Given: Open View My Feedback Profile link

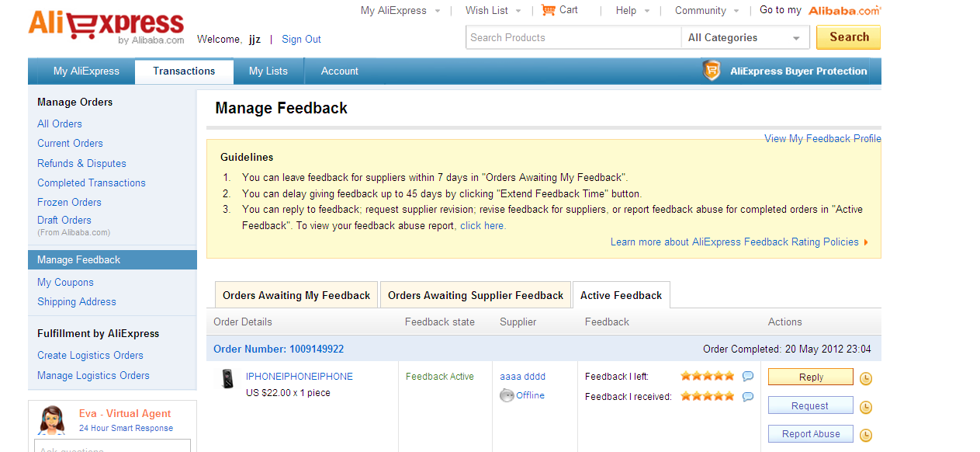Looking at the screenshot, I should point(822,138).
